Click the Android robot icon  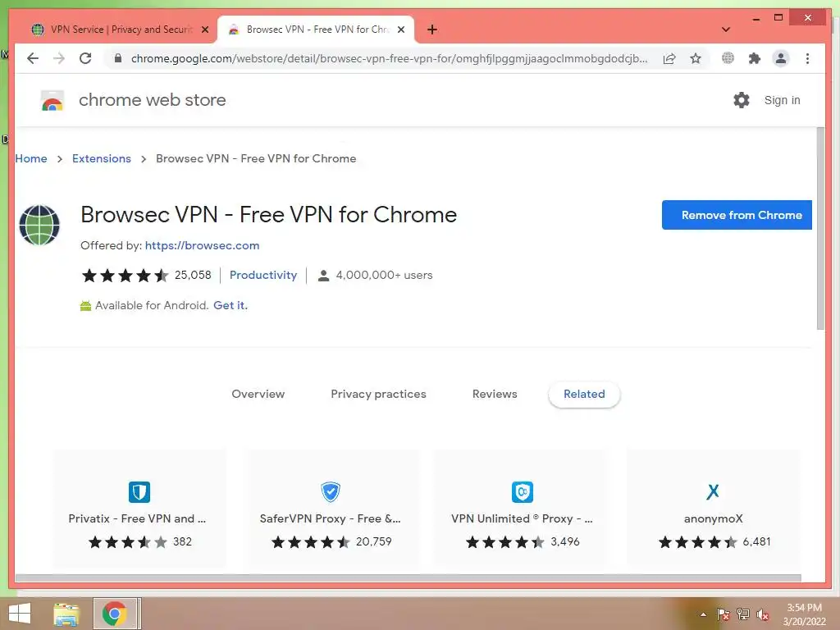pyautogui.click(x=85, y=306)
